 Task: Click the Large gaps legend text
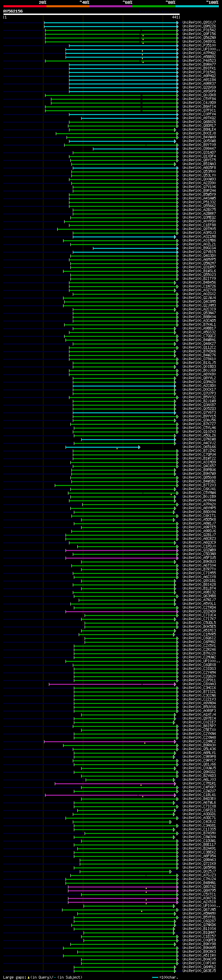point(43,977)
